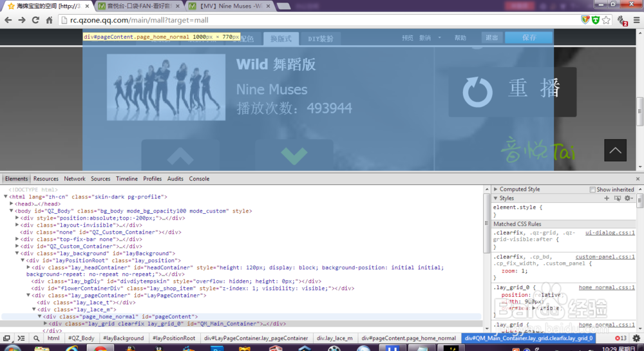Close the 海绵宝宝的空间 browser tab

pos(87,6)
